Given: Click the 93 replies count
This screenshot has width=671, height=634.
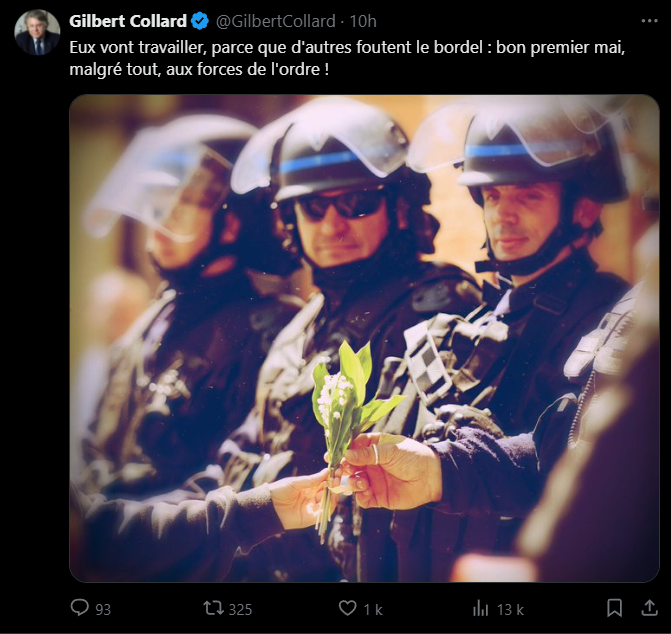Looking at the screenshot, I should [x=103, y=609].
